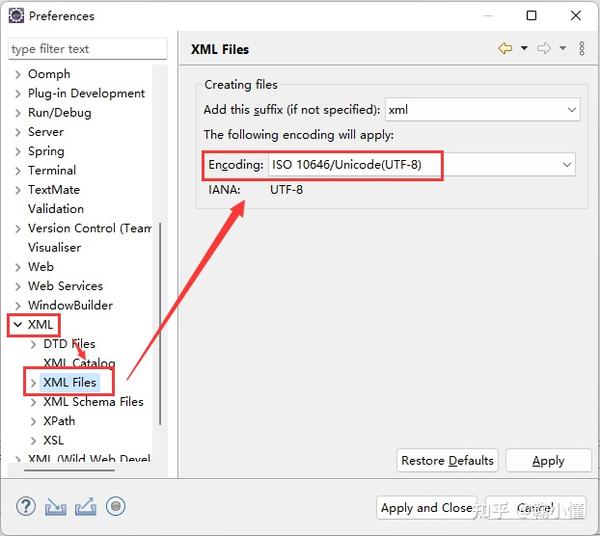Viewport: 600px width, 536px height.
Task: Expand the Server node
Action: point(18,132)
